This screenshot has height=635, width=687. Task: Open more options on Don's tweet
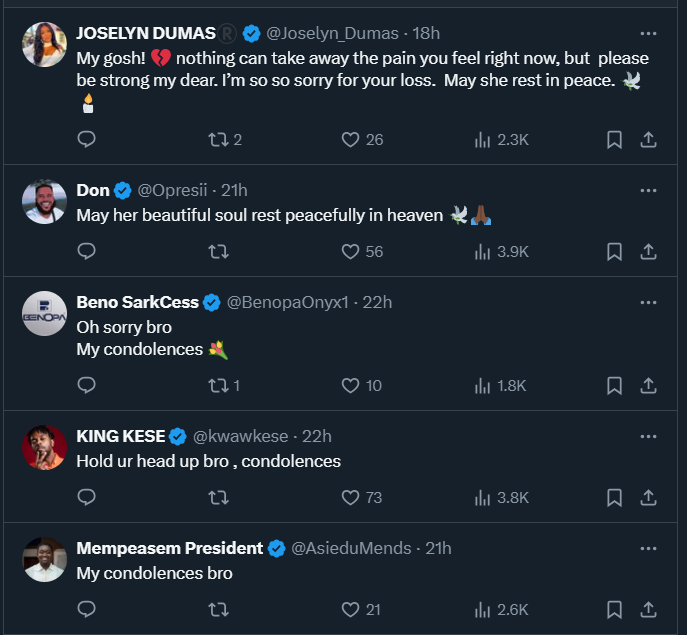[648, 190]
